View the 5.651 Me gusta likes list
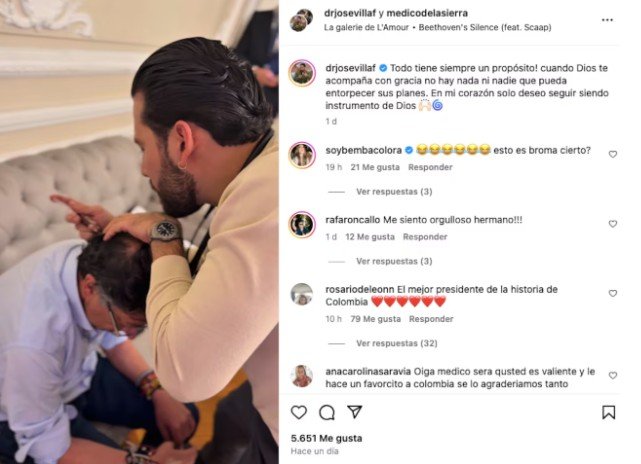 click(326, 438)
